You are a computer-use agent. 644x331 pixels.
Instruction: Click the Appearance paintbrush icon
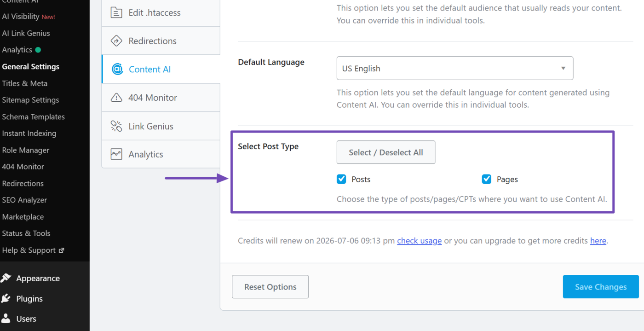coord(6,278)
